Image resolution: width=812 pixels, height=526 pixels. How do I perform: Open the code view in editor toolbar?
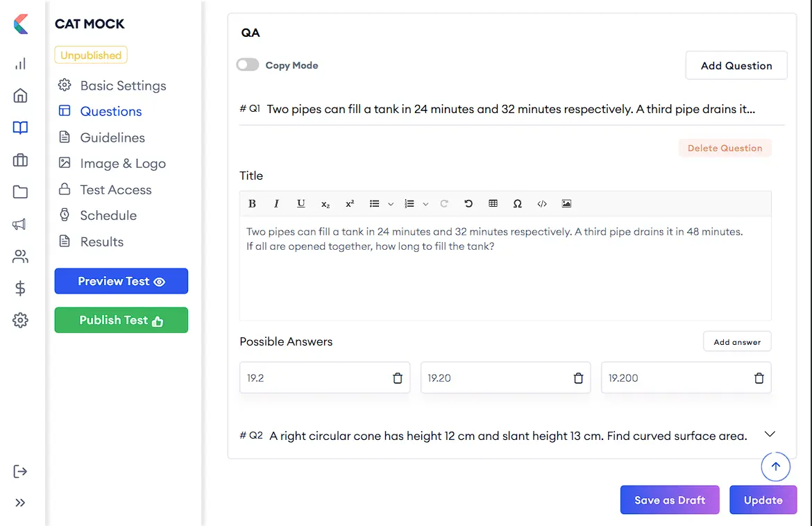[542, 204]
